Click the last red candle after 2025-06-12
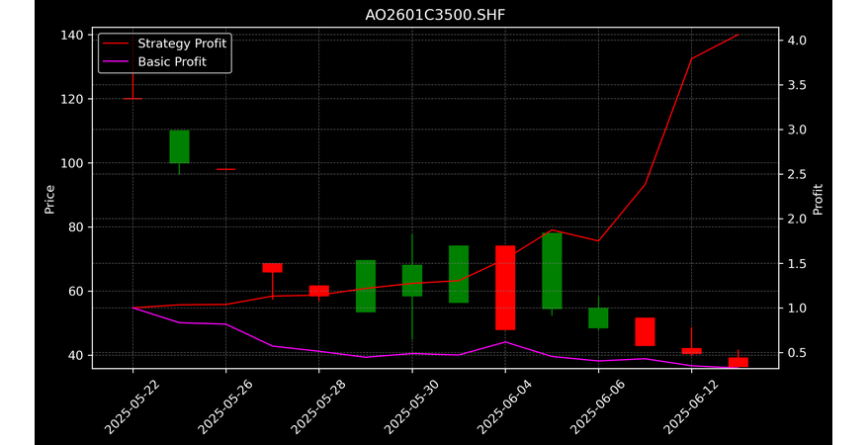The width and height of the screenshot is (868, 445). point(738,362)
